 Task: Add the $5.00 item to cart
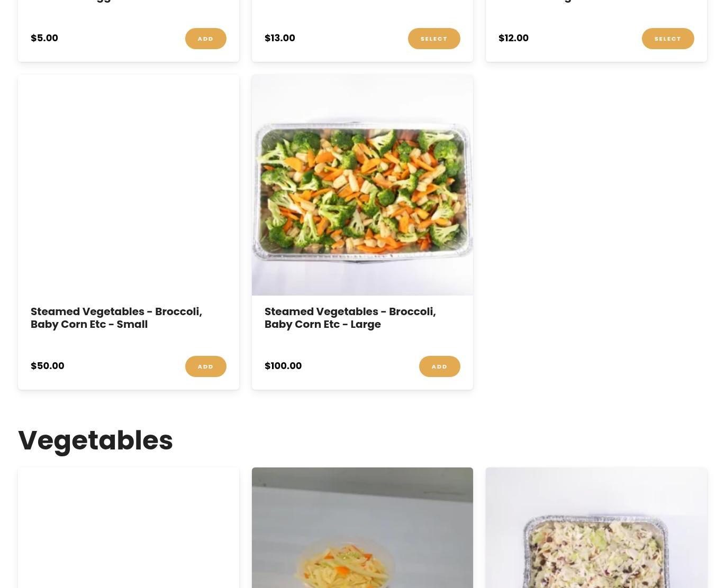click(205, 39)
